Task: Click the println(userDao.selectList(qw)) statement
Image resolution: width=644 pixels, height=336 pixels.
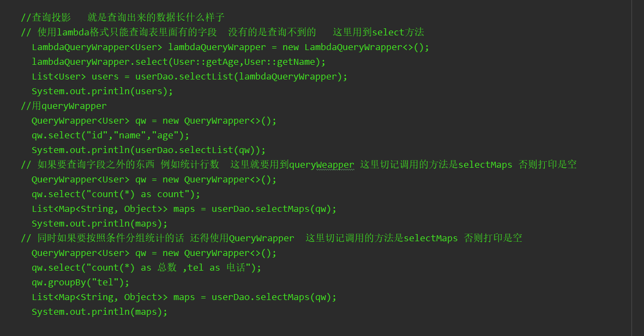Action: click(148, 150)
